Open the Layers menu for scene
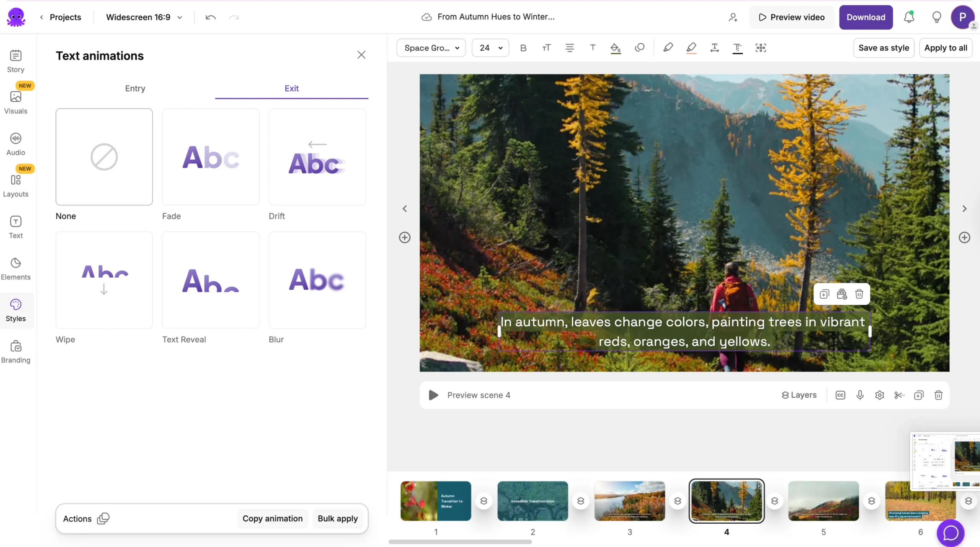 click(x=799, y=395)
